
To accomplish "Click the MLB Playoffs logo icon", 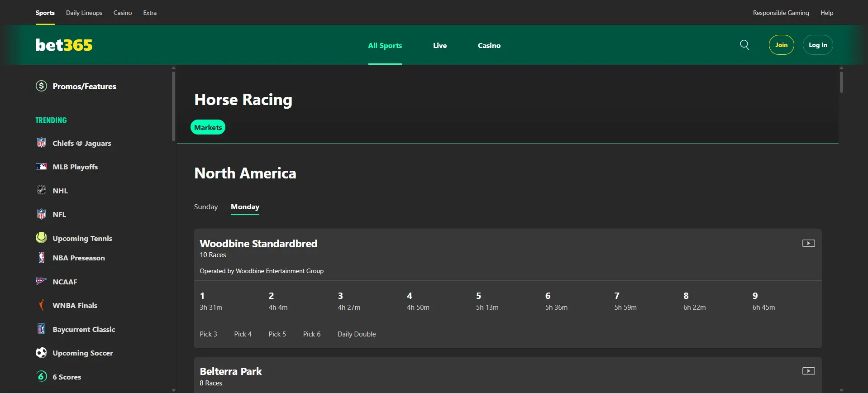I will point(41,167).
